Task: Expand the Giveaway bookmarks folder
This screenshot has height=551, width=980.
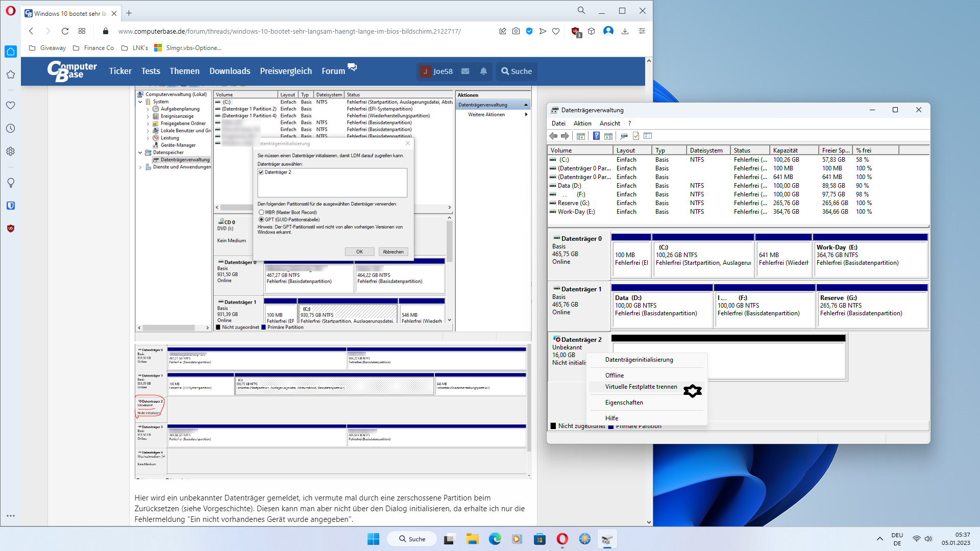Action: pyautogui.click(x=47, y=48)
